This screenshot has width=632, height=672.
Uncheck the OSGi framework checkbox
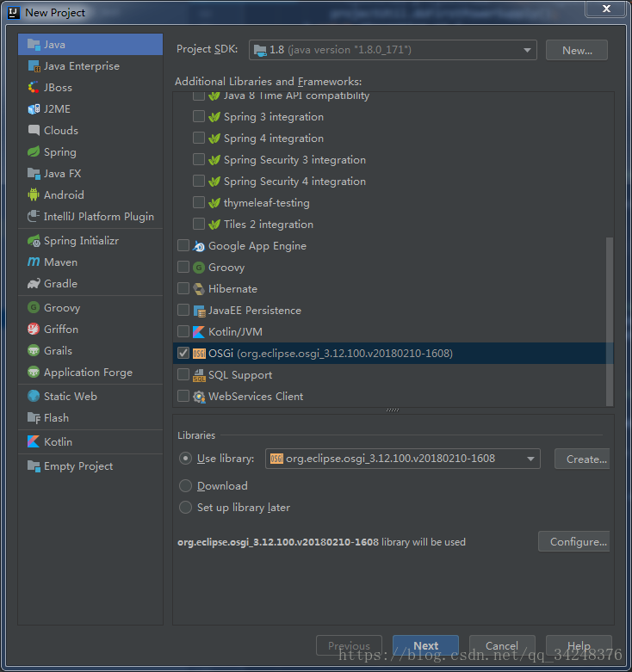click(183, 353)
